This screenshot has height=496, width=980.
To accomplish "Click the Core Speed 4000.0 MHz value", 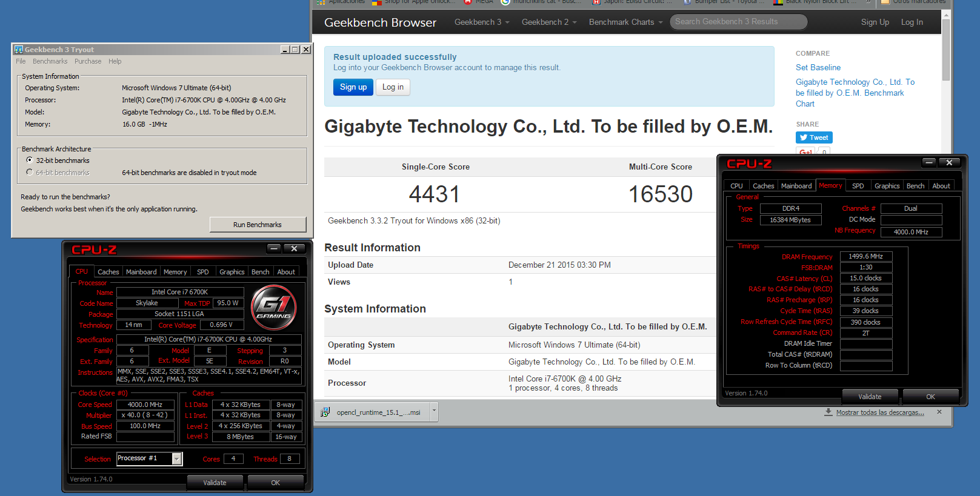I will click(x=145, y=405).
